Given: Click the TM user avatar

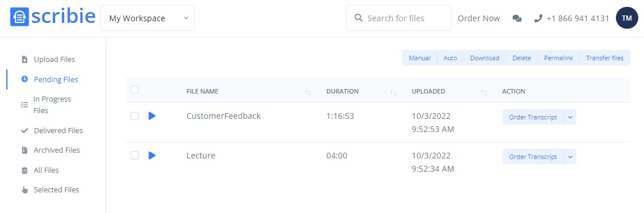Looking at the screenshot, I should click(627, 18).
